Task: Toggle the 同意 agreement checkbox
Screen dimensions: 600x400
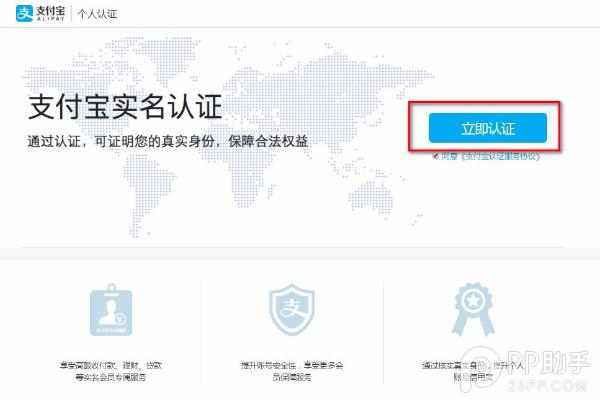Action: click(435, 156)
